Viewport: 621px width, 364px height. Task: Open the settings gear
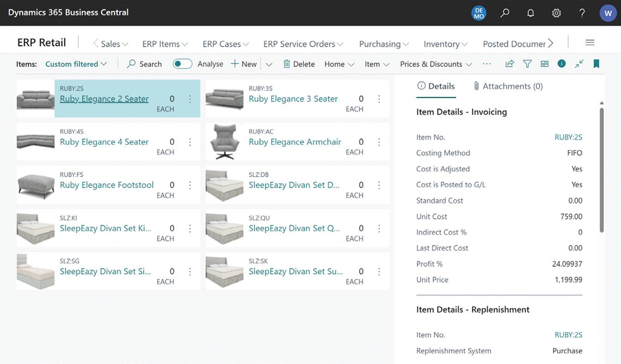point(556,13)
